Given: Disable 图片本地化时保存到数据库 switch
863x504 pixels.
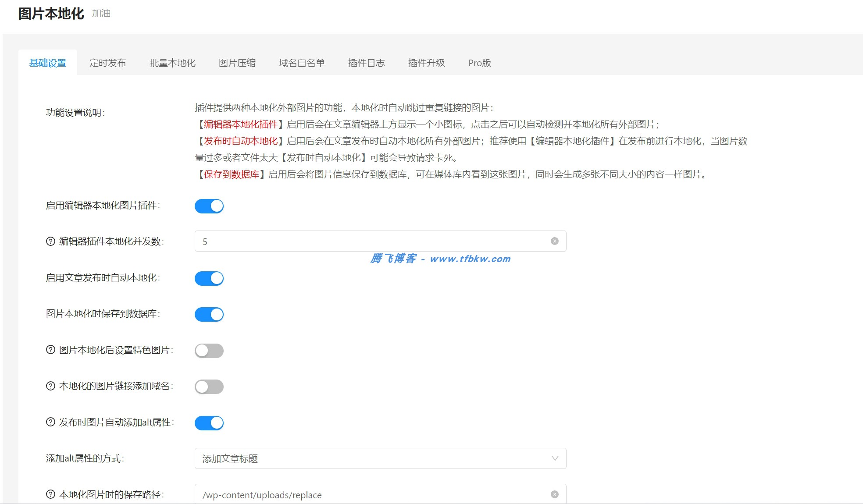Looking at the screenshot, I should (209, 314).
